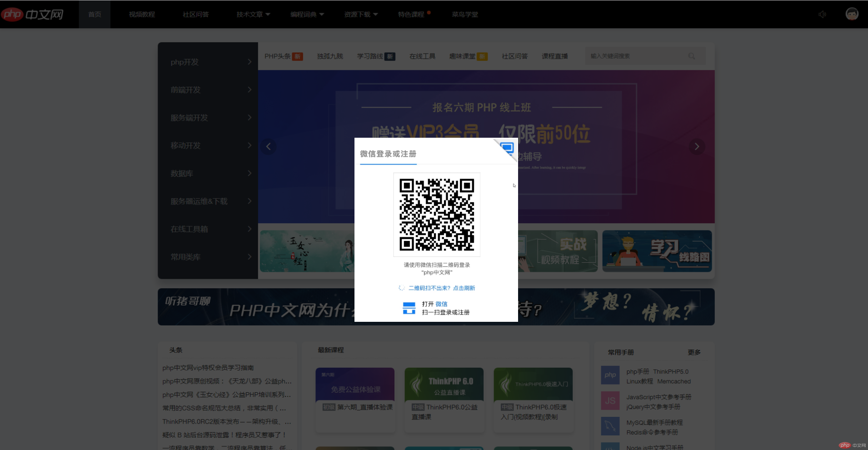Click jQuery中文参考手册 link
This screenshot has width=868, height=450.
(653, 407)
